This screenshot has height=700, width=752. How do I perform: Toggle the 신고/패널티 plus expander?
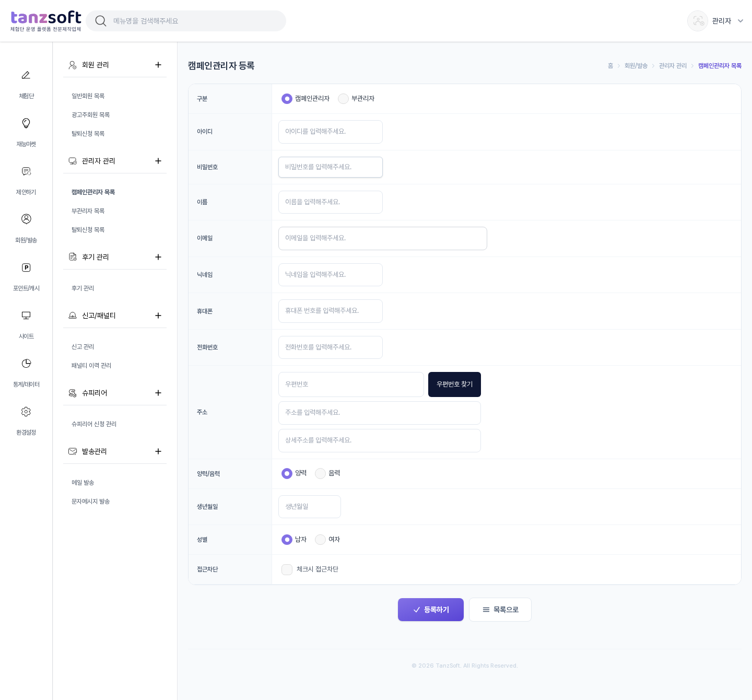[x=158, y=316]
